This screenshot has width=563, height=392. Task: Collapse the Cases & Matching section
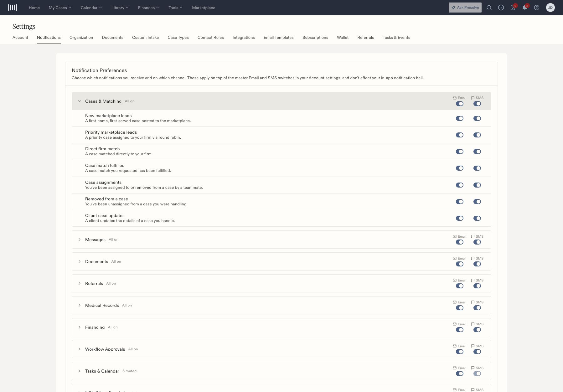point(80,101)
